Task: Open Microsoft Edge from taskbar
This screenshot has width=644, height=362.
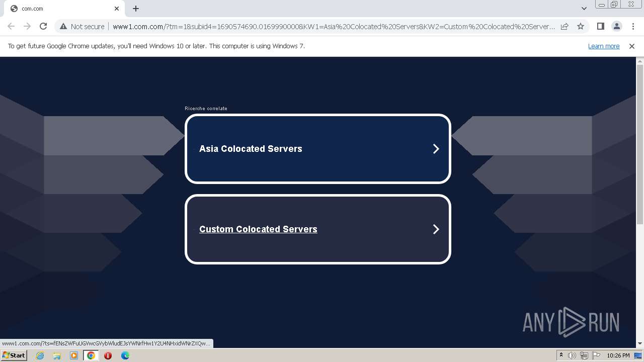Action: pyautogui.click(x=125, y=355)
